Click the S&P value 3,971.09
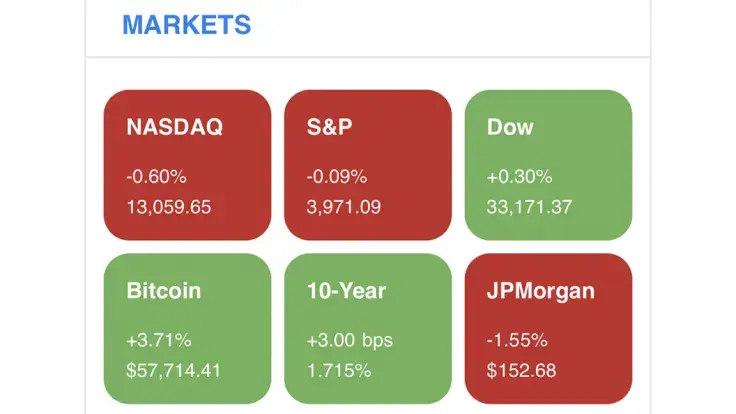The width and height of the screenshot is (736, 414). (344, 208)
